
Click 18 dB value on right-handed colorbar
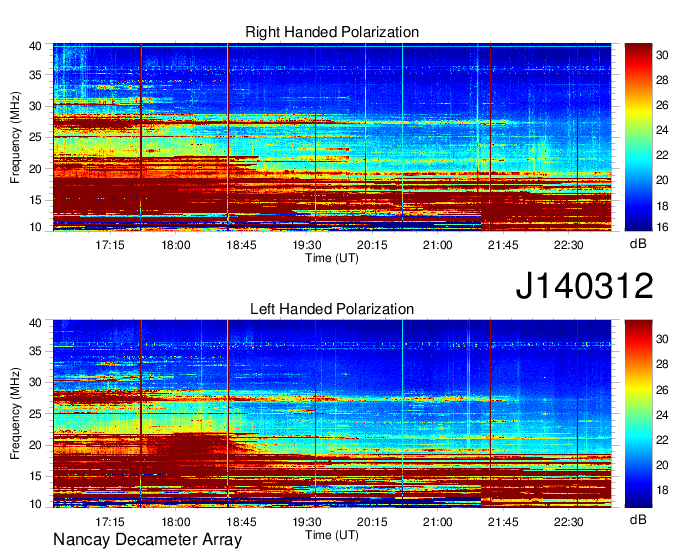pos(662,206)
